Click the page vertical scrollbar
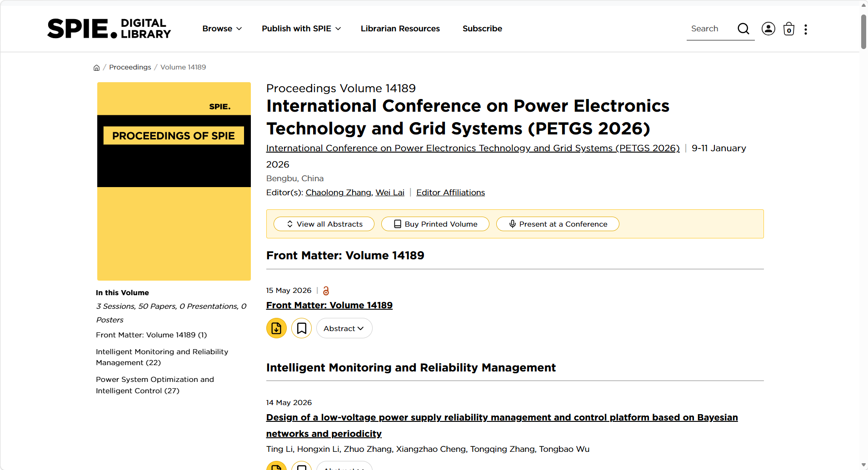Viewport: 868px width, 470px height. 863,32
